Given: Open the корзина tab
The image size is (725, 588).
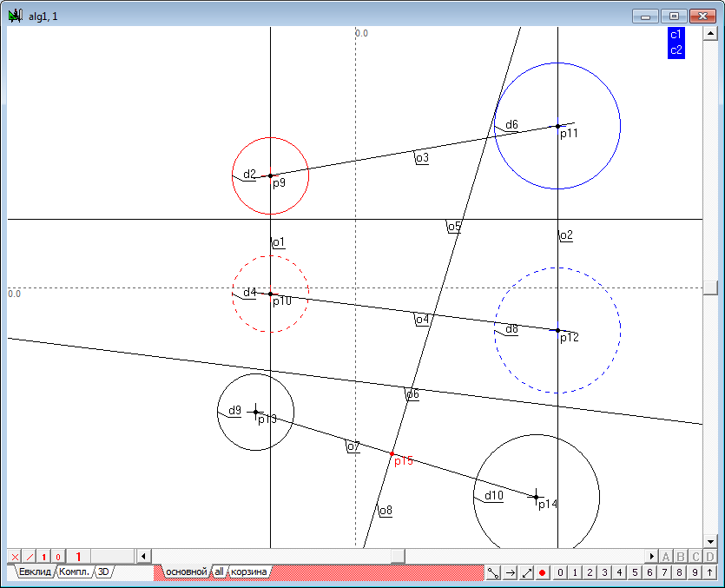Looking at the screenshot, I should pos(248,571).
